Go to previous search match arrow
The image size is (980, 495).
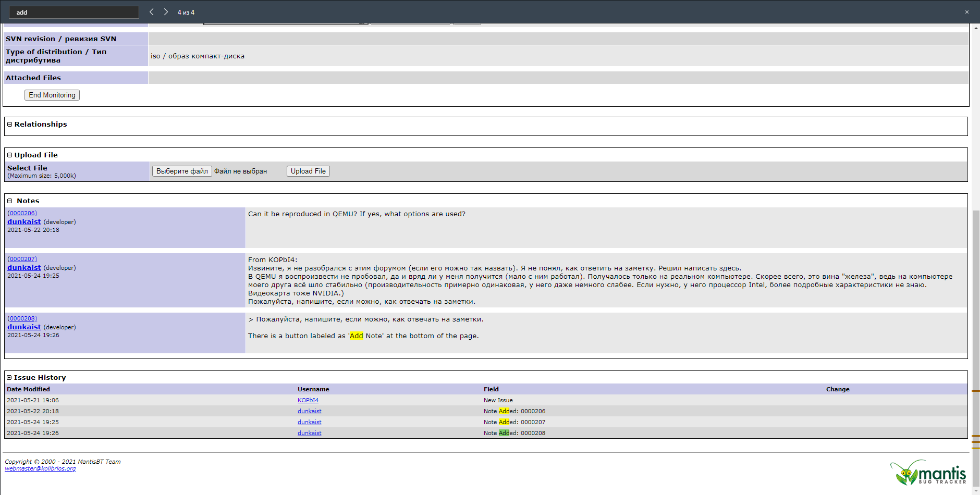152,12
